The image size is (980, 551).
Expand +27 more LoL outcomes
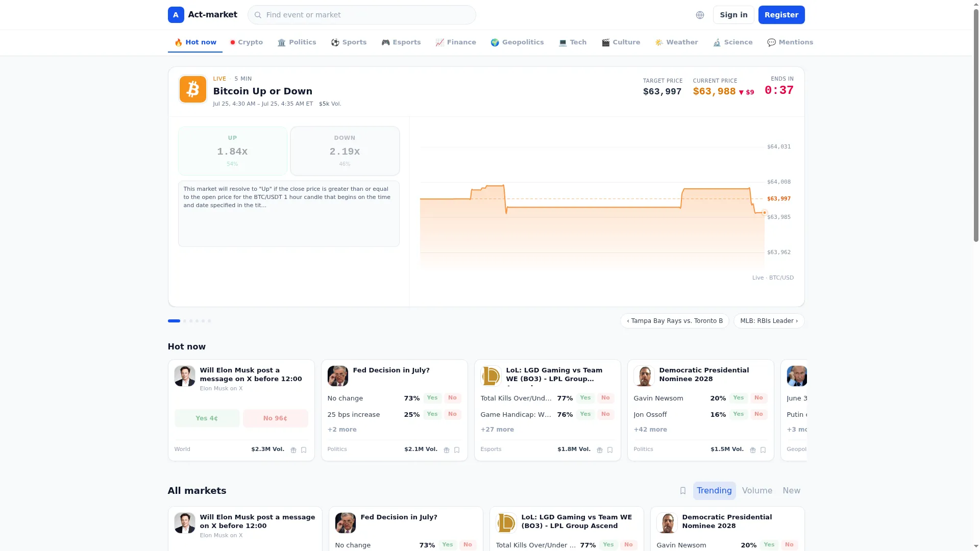pos(497,430)
